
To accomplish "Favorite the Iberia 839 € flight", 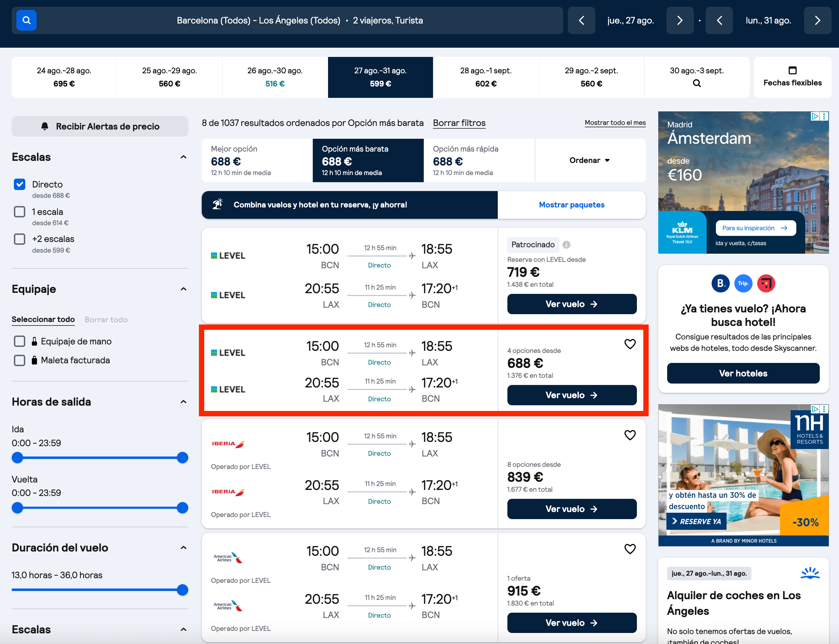I will [x=630, y=435].
